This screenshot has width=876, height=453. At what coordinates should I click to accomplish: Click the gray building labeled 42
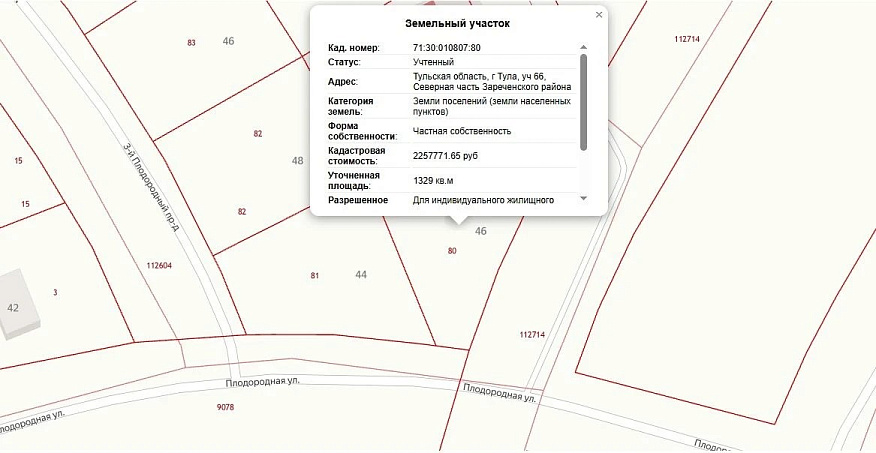pyautogui.click(x=18, y=304)
